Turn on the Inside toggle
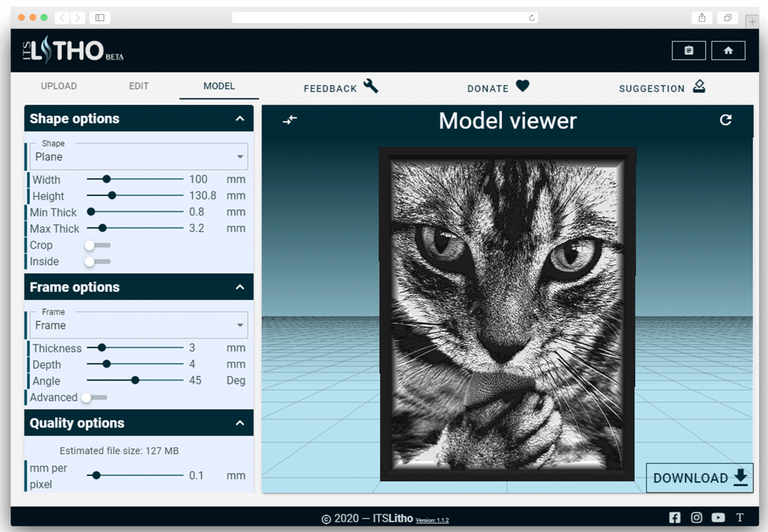768x532 pixels. [97, 262]
